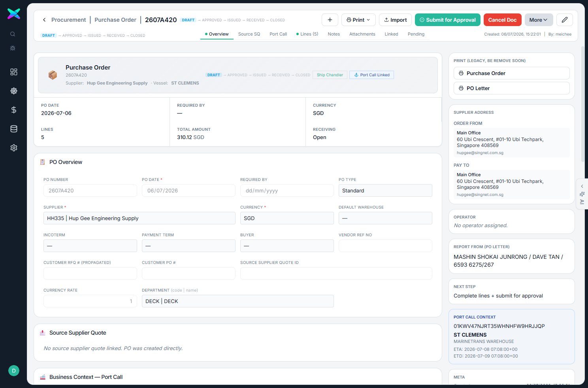Click the Currency Rate field
The height and width of the screenshot is (388, 588).
(90, 301)
